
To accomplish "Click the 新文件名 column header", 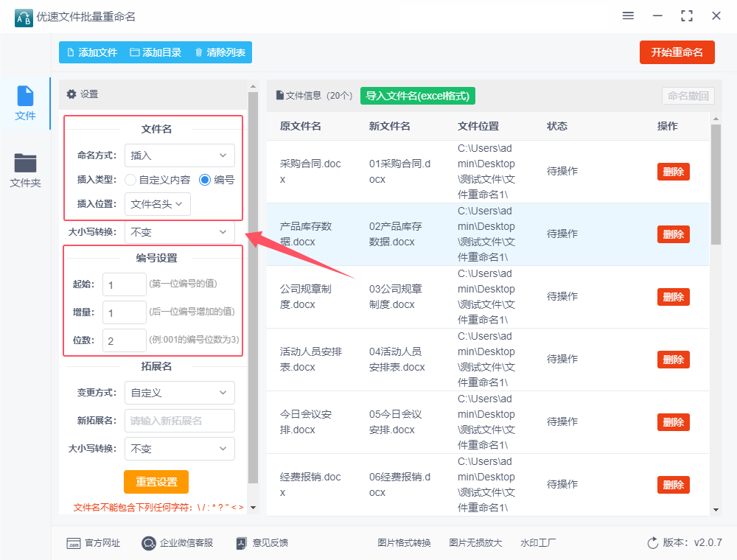I will [x=390, y=126].
